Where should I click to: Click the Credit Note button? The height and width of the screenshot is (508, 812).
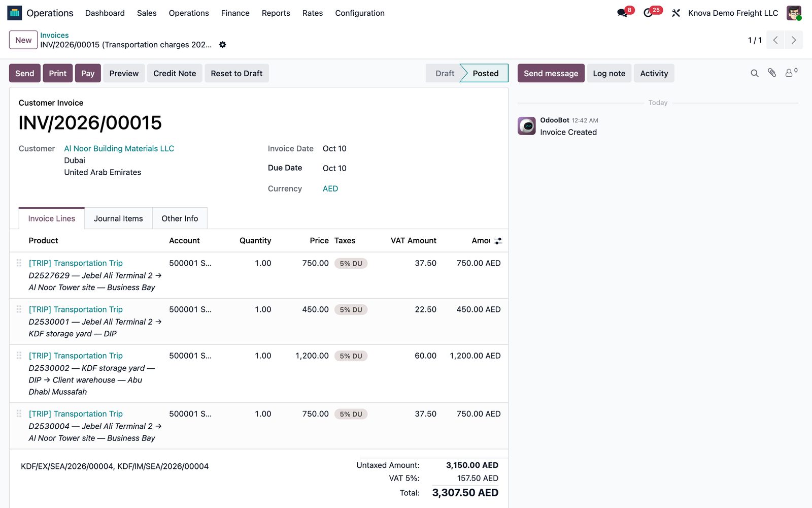[x=175, y=73]
